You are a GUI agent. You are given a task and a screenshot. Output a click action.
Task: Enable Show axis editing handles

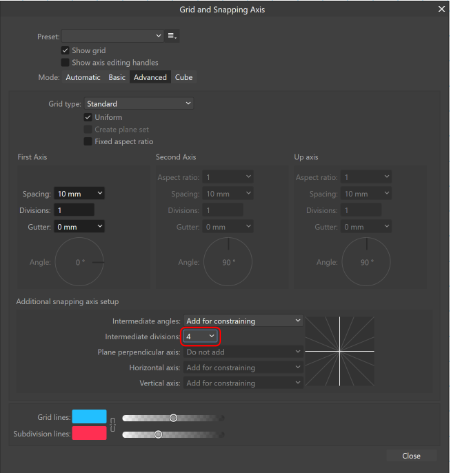coord(65,62)
